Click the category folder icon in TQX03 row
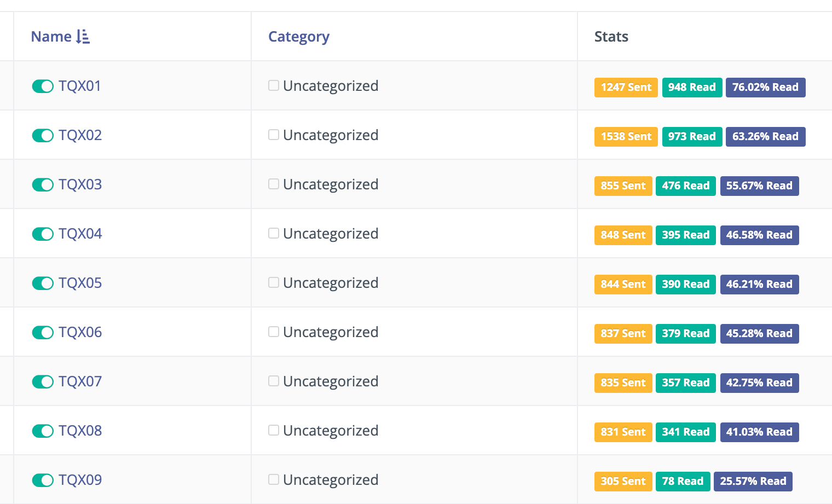Image resolution: width=832 pixels, height=504 pixels. [274, 184]
